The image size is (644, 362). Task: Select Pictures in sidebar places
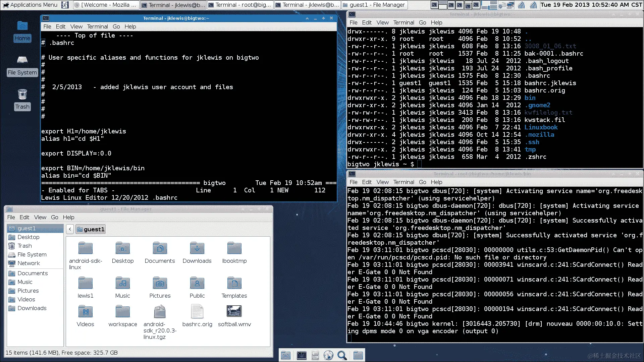point(28,291)
